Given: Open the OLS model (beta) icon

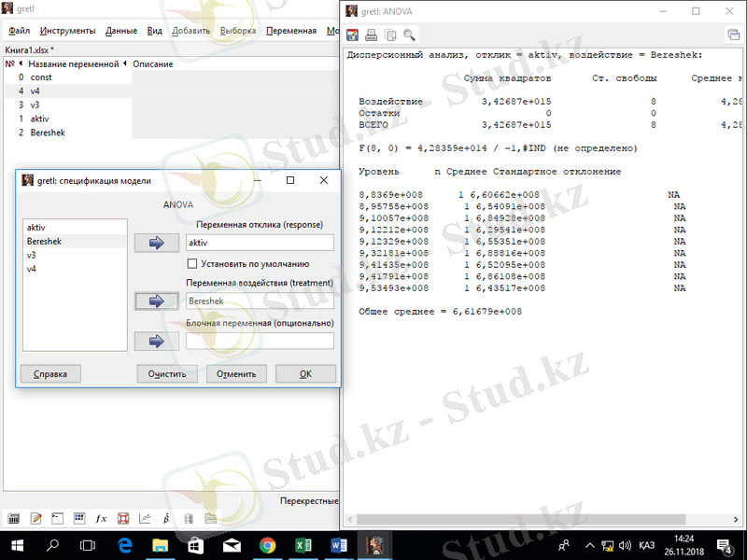Looking at the screenshot, I should [x=166, y=518].
